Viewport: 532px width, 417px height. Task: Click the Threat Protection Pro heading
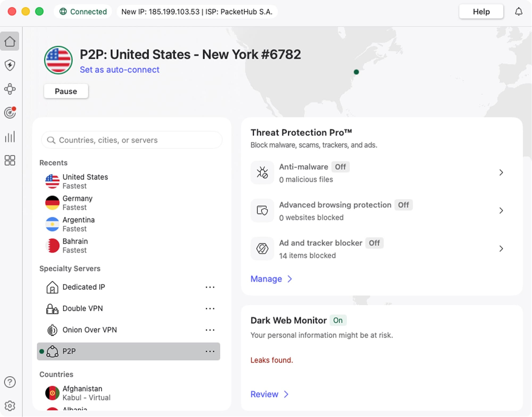click(301, 132)
